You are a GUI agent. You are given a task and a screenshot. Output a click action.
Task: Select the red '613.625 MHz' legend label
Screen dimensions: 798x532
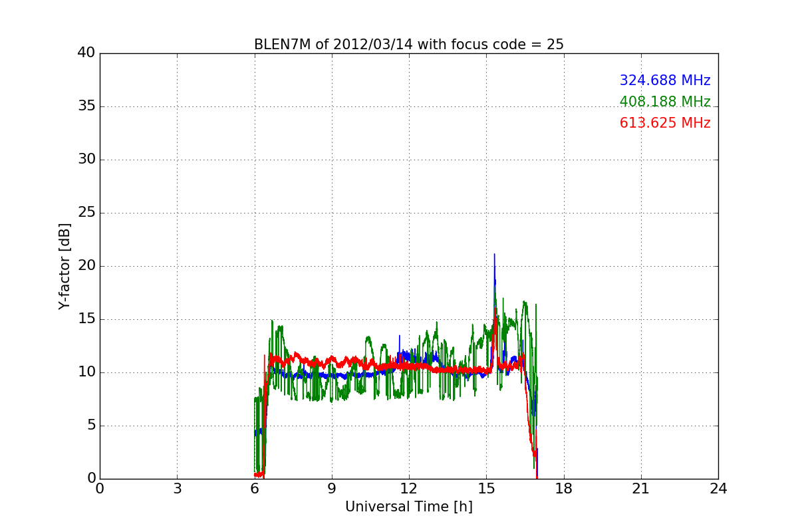665,123
